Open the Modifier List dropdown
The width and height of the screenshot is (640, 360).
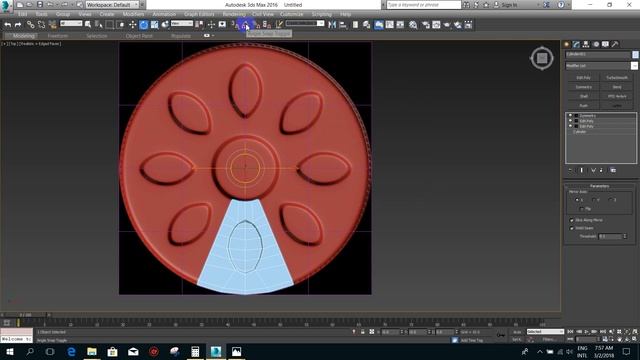coord(602,66)
